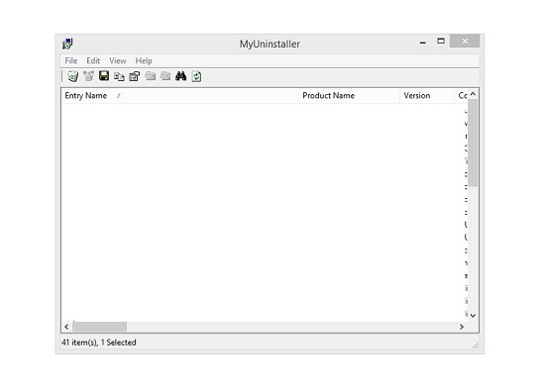Image resolution: width=545 pixels, height=392 pixels.
Task: Click the vertical scrollbar thumb
Action: (x=473, y=143)
